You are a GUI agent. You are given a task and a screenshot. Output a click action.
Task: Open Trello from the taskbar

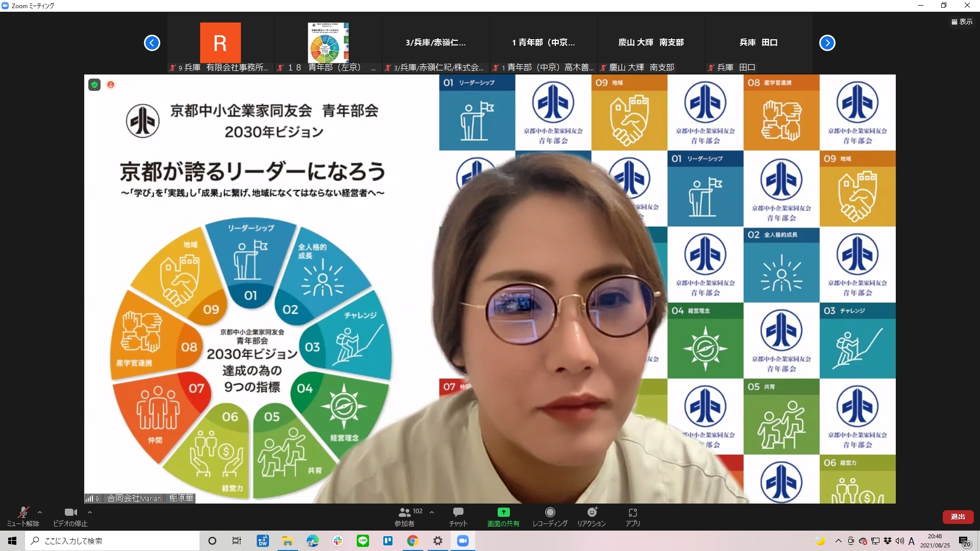coord(387,541)
